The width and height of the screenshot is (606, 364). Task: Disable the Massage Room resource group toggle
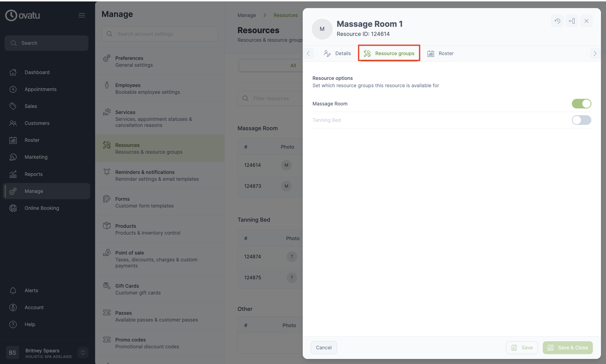tap(581, 104)
